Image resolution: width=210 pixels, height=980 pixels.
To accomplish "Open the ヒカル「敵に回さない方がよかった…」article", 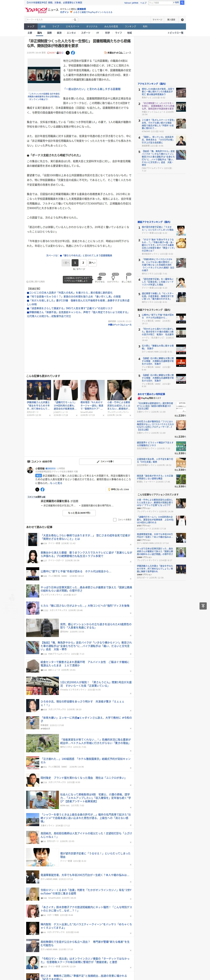I will point(85,606).
